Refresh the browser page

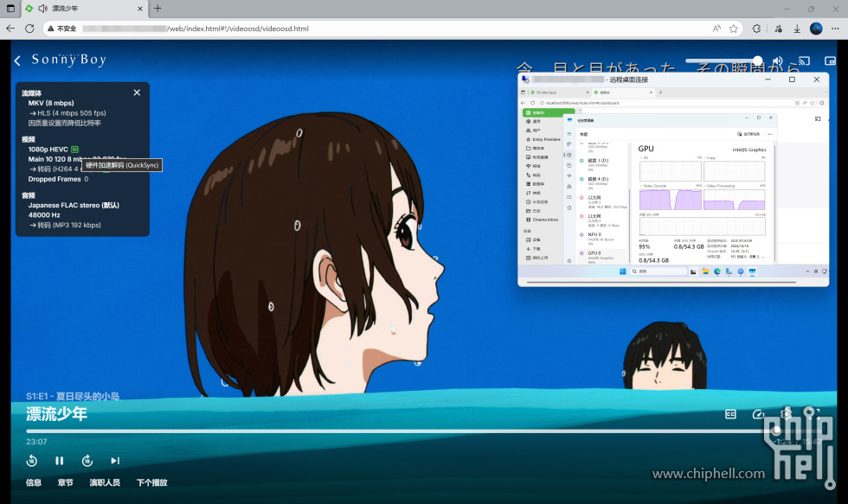29,29
